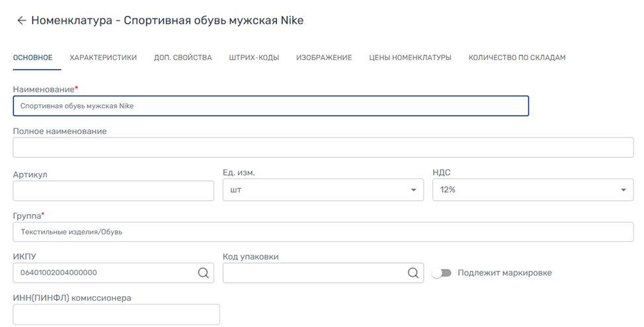Click into the Артикул input field
This screenshot has width=644, height=327.
click(x=113, y=191)
